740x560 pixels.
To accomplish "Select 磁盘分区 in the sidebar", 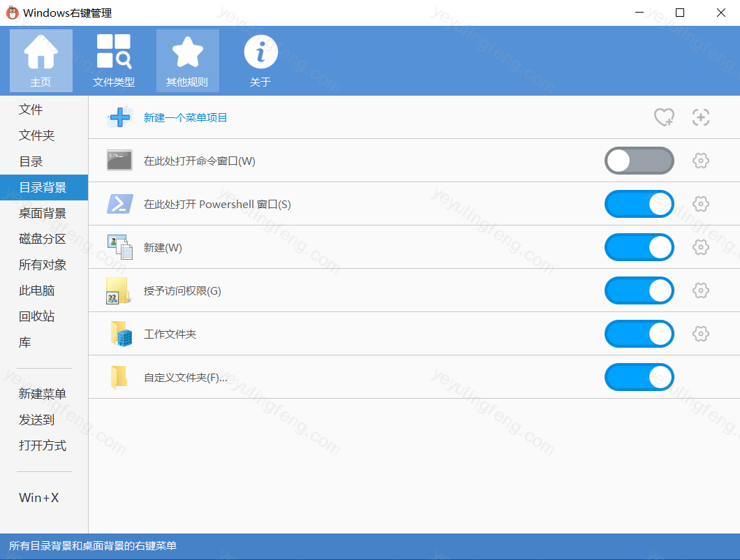I will click(x=43, y=239).
